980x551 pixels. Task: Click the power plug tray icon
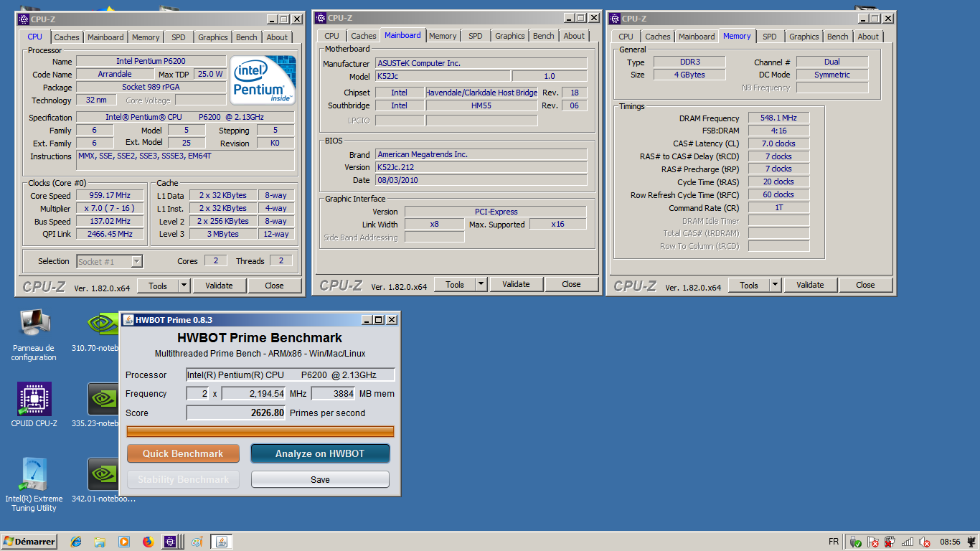890,542
